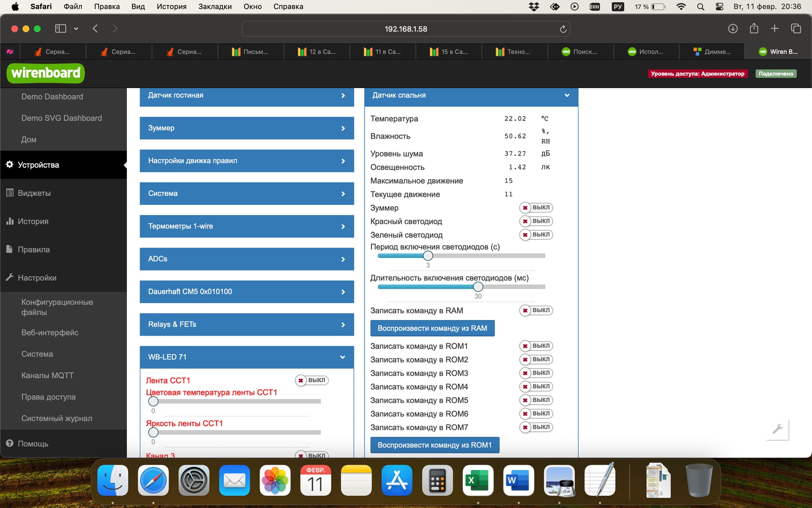Viewport: 812px width, 508px height.
Task: Click Период включения светодиодов slider handle
Action: pyautogui.click(x=428, y=256)
